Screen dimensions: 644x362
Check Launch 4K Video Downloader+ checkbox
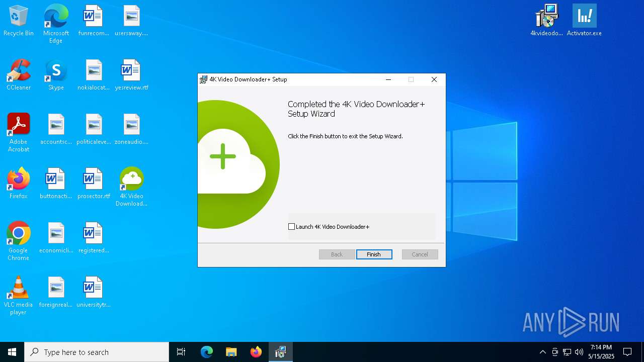tap(291, 227)
